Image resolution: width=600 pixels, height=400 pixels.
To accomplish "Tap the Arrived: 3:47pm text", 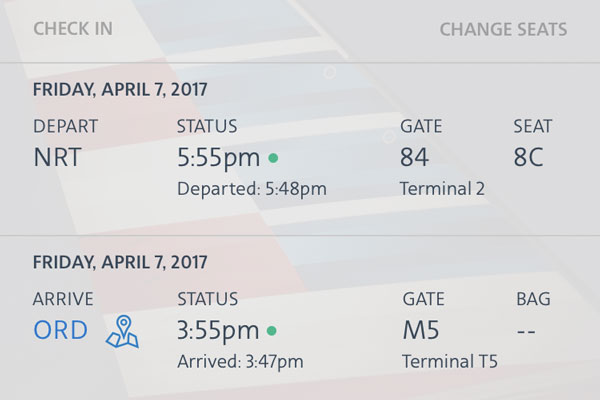I will tap(240, 362).
